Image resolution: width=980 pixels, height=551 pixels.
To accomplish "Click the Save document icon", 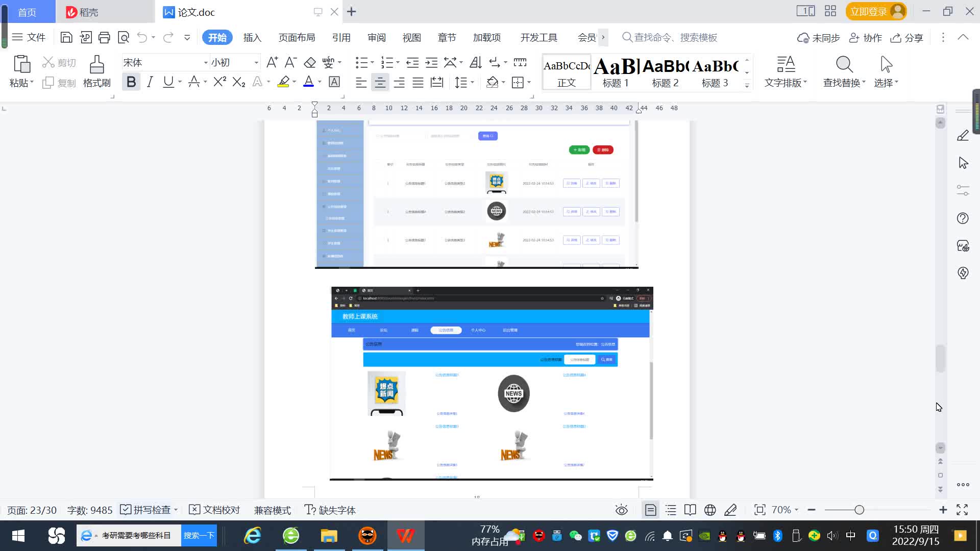I will [66, 37].
